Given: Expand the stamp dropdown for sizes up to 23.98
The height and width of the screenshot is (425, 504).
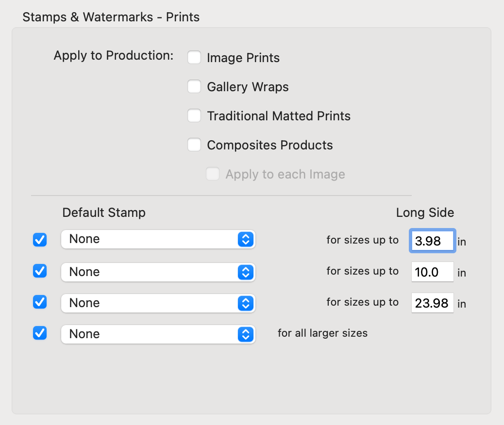Looking at the screenshot, I should coord(158,303).
